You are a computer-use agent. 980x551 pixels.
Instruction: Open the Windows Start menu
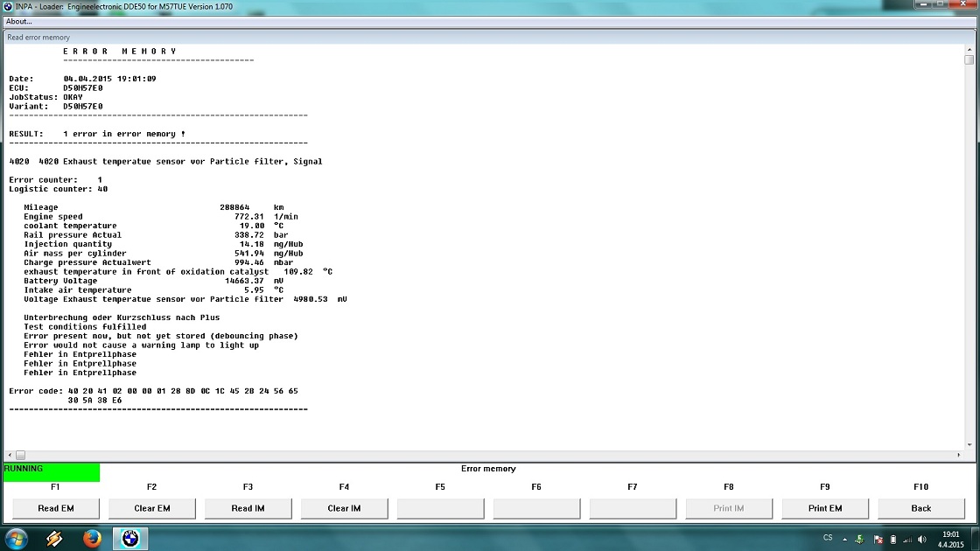click(17, 539)
